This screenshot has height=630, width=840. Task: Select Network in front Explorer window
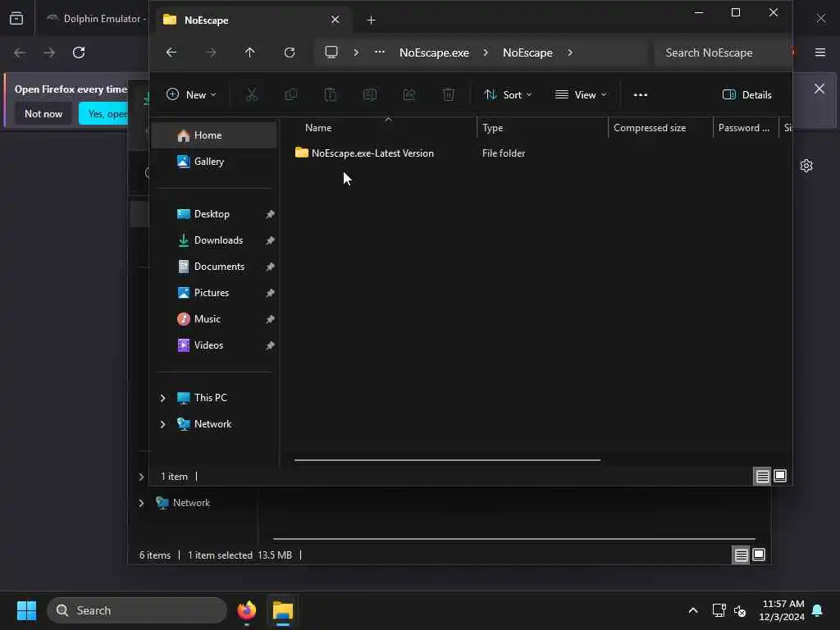pyautogui.click(x=212, y=424)
